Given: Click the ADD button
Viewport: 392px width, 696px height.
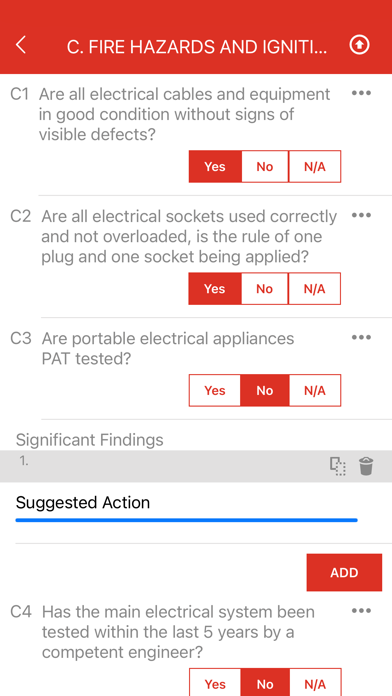Looking at the screenshot, I should click(x=344, y=572).
